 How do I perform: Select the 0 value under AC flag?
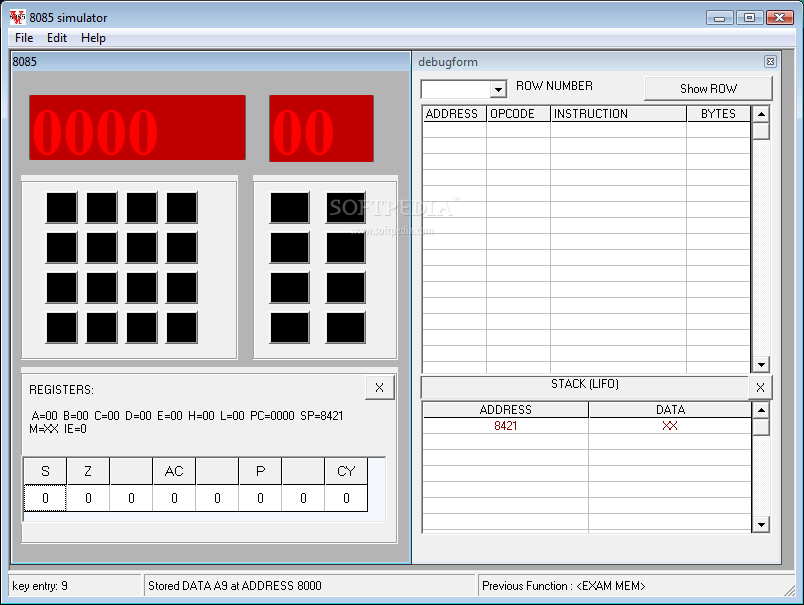click(174, 498)
